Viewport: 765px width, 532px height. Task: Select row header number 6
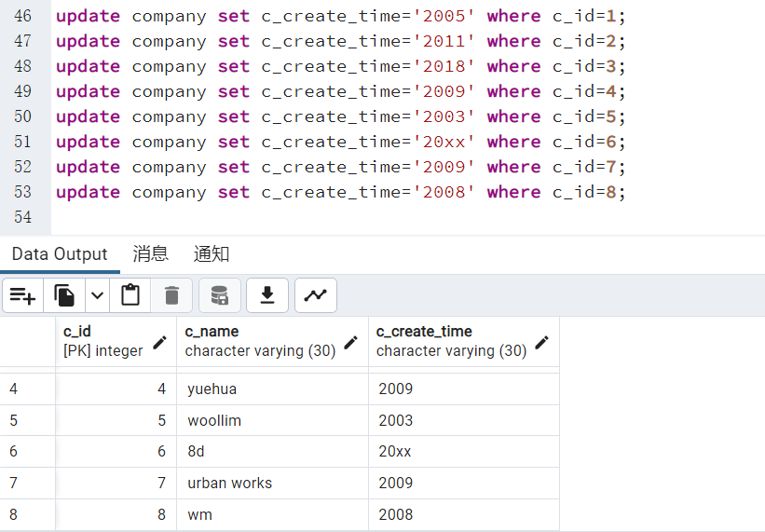pos(27,452)
